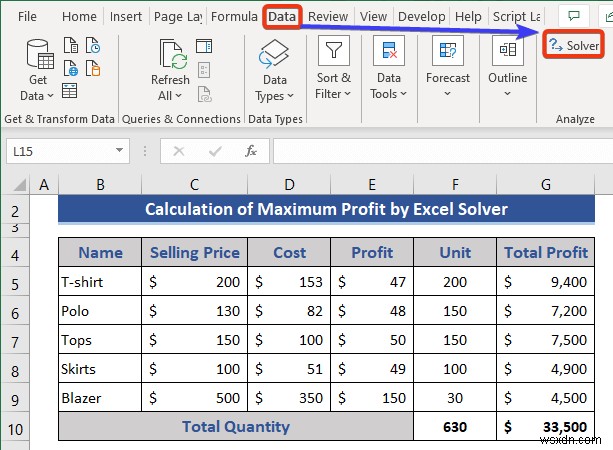
Task: Select the 'Skirts' cell
Action: 100,369
